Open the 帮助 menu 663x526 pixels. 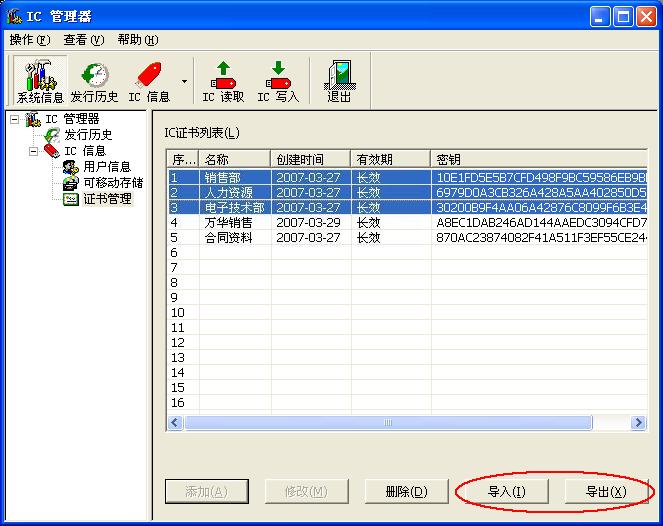pos(137,40)
